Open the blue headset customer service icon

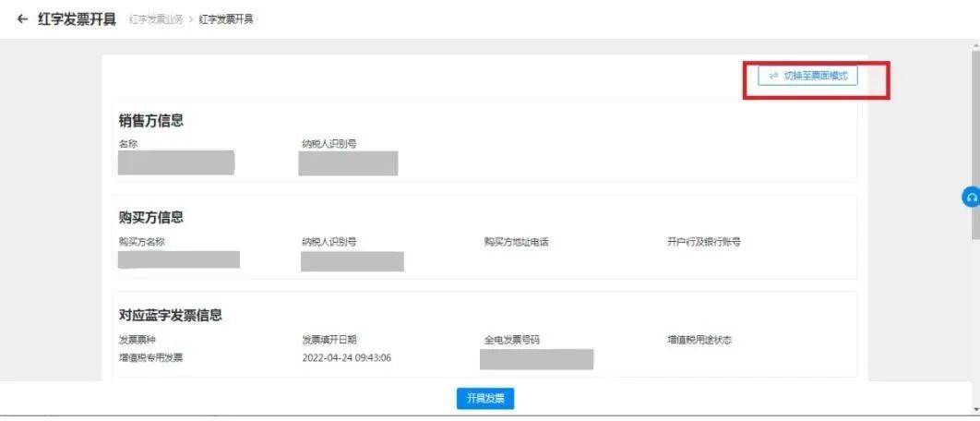coord(972,197)
